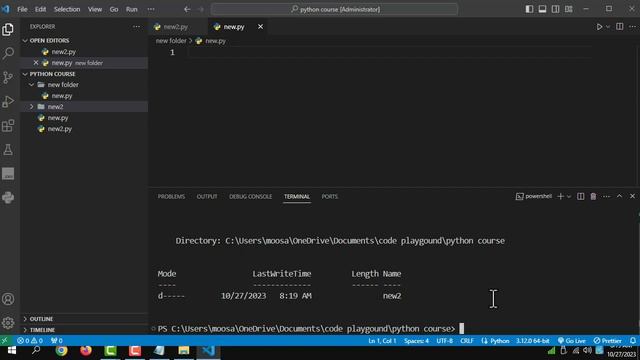The height and width of the screenshot is (360, 640).
Task: Open terminal panel More Actions ellipsis
Action: click(606, 196)
